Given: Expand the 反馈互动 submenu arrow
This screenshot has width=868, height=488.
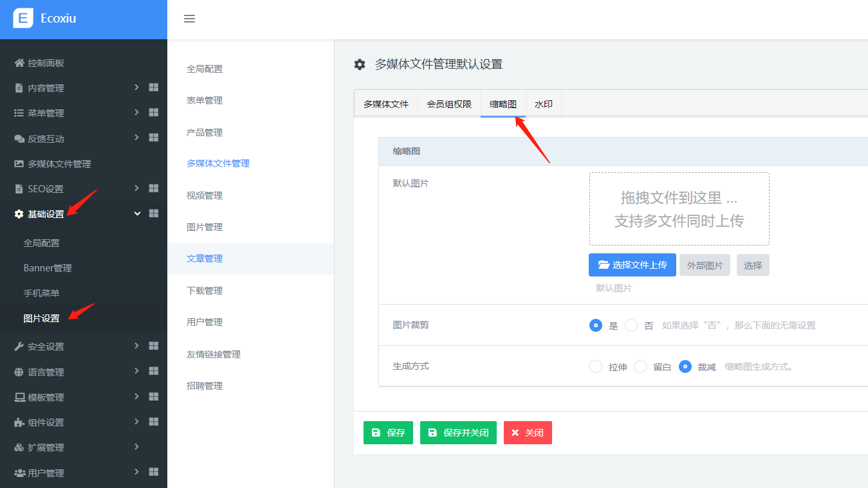Looking at the screenshot, I should pyautogui.click(x=136, y=138).
